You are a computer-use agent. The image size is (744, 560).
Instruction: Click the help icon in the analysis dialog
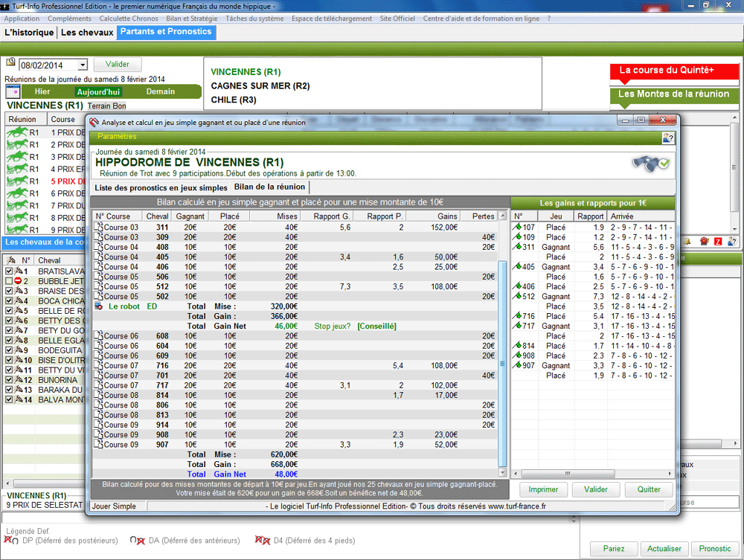tap(667, 138)
